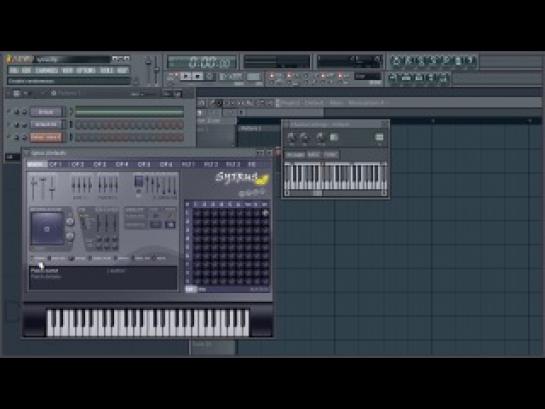
Task: Click the Record button next to Stop
Action: (209, 76)
